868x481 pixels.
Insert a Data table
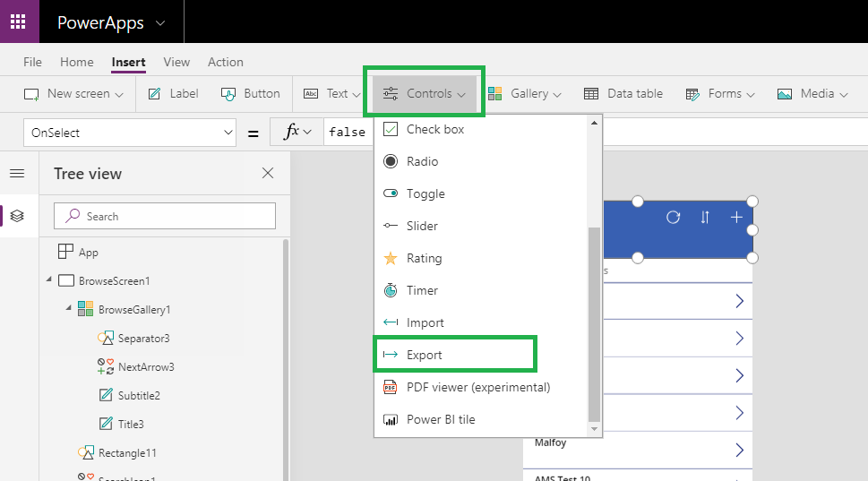(623, 93)
